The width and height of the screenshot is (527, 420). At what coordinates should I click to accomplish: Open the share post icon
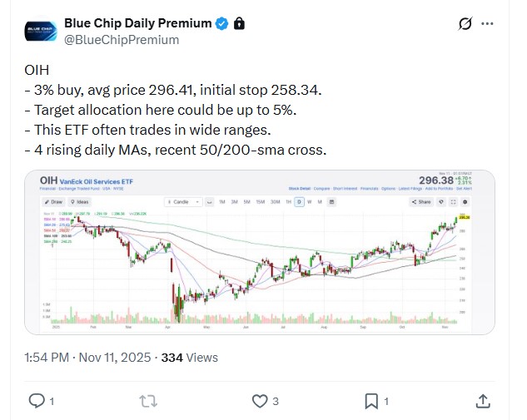tap(482, 401)
